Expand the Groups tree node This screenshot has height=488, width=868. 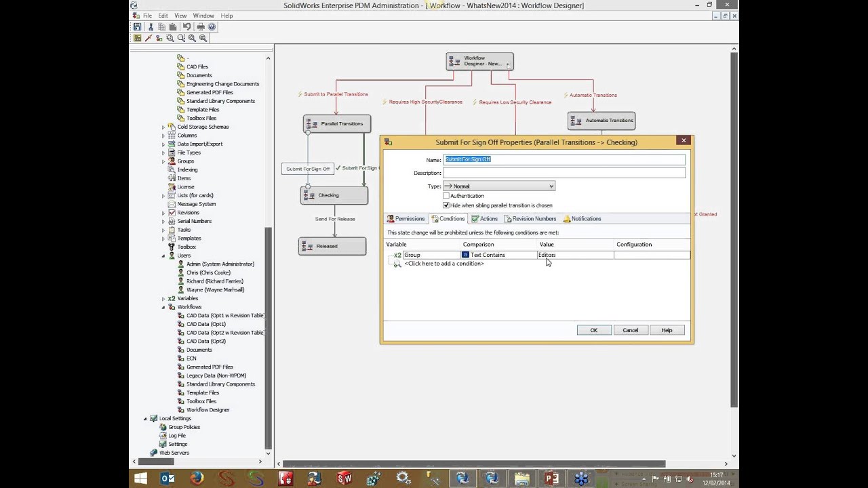click(163, 161)
